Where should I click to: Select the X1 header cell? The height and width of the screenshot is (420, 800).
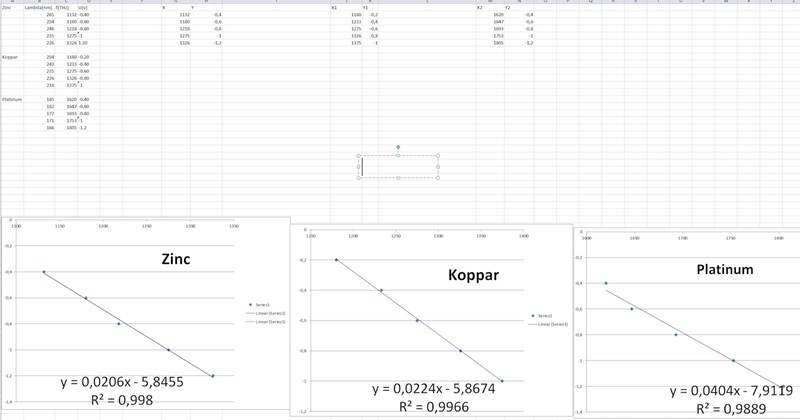[334, 9]
